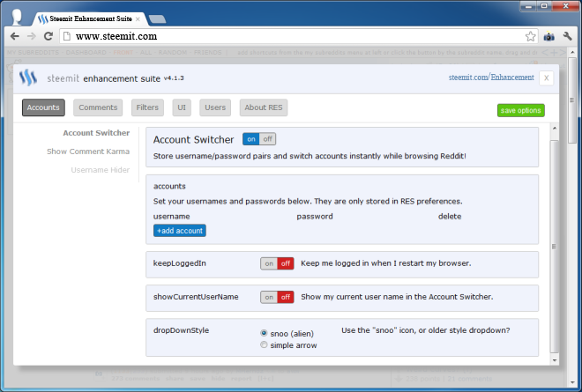Select Username Hider in the sidebar

(101, 170)
